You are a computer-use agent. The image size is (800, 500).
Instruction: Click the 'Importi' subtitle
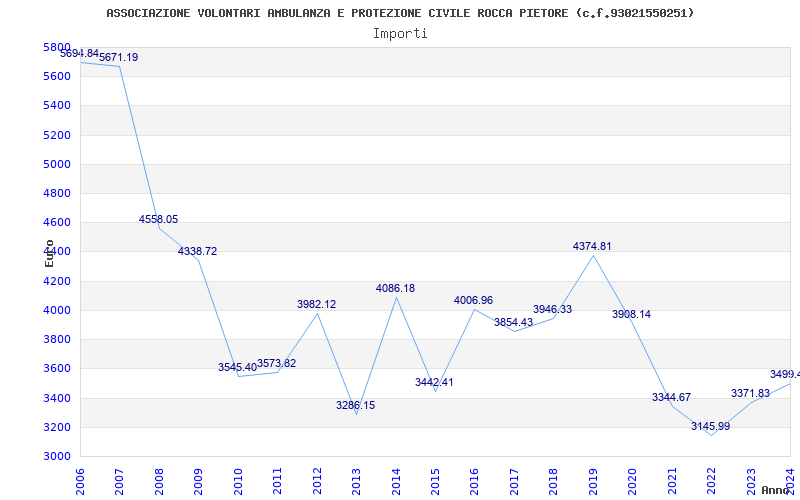click(400, 34)
